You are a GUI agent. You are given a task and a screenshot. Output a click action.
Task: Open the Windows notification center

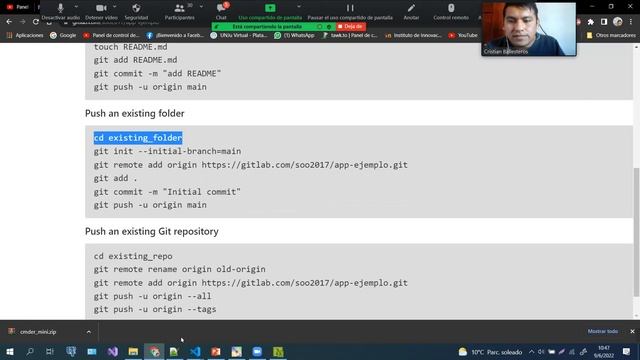point(626,352)
